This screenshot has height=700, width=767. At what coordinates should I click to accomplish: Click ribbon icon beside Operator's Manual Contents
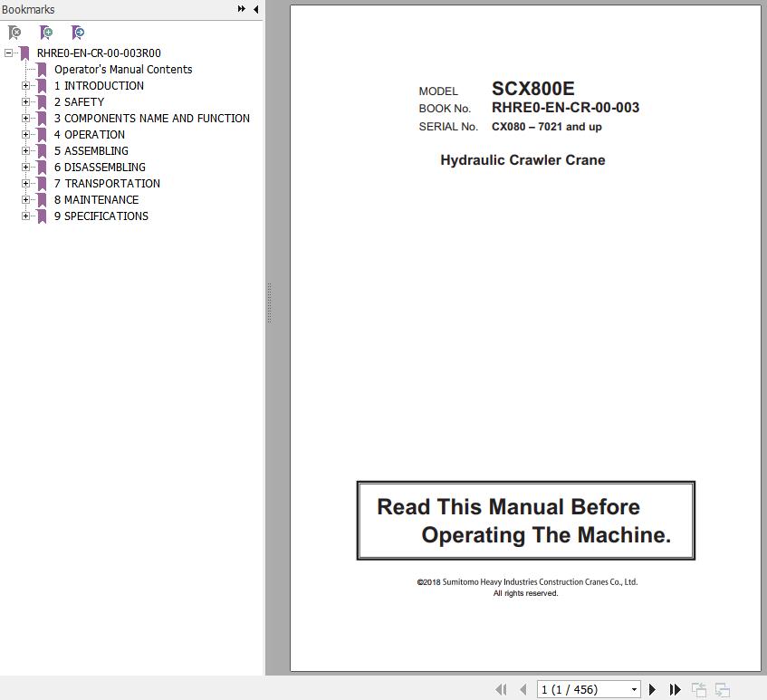[42, 70]
